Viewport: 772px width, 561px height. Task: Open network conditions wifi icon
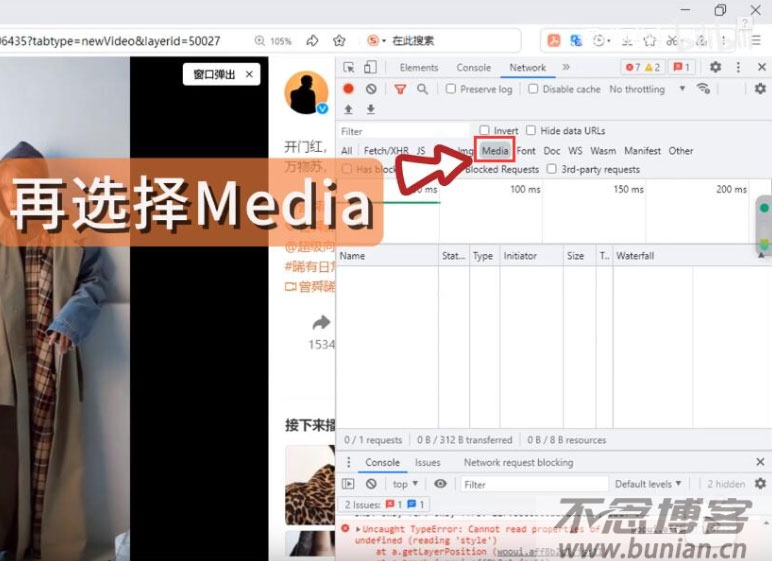tap(703, 89)
